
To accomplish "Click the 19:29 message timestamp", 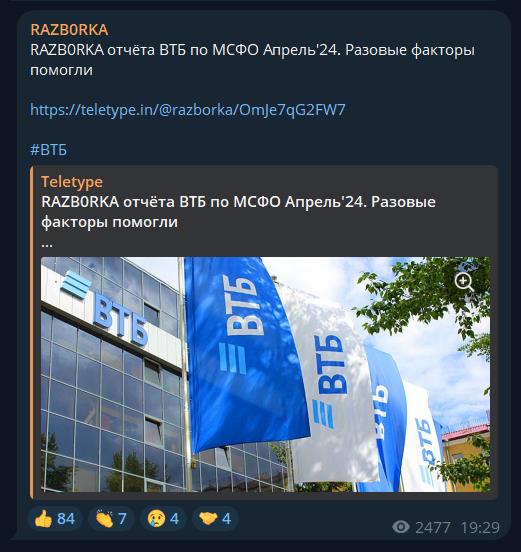I will (x=480, y=527).
